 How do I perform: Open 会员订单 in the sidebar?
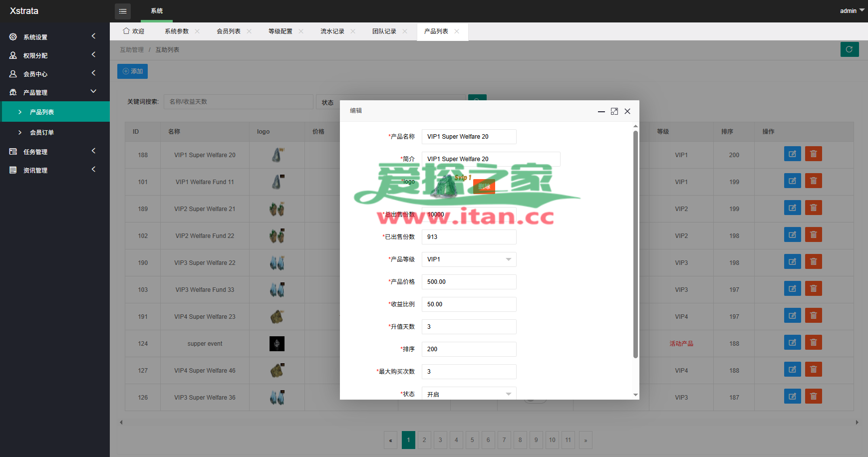click(42, 132)
